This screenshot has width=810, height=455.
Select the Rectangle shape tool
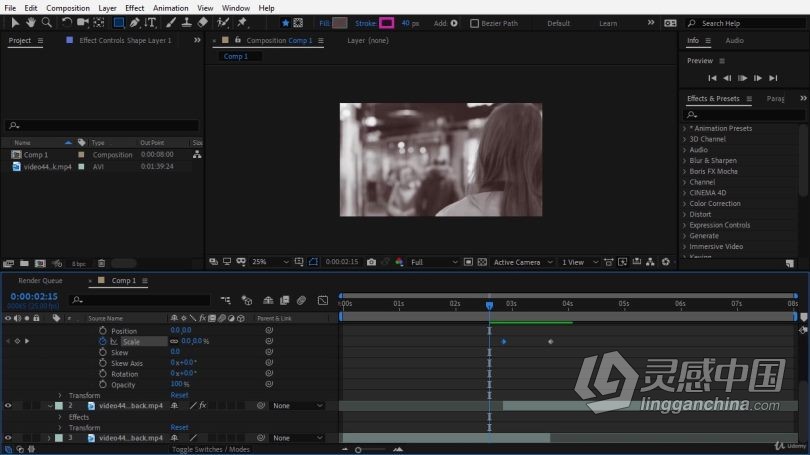click(118, 23)
